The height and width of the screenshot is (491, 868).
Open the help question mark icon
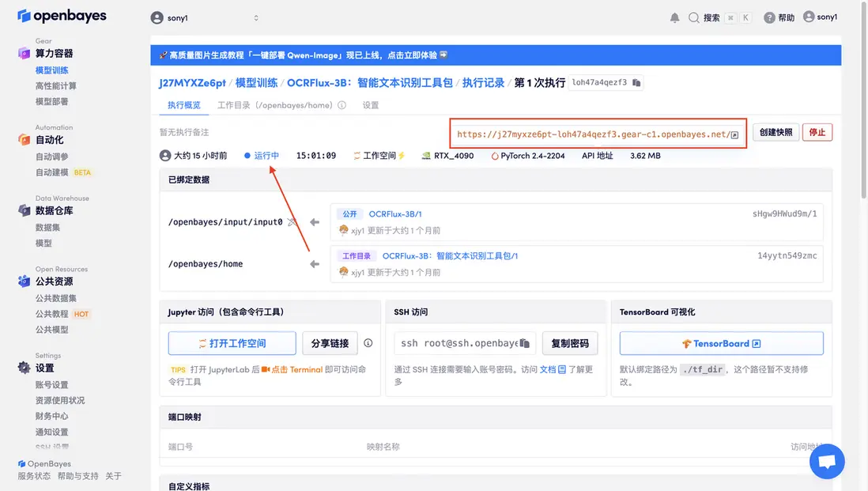(769, 17)
